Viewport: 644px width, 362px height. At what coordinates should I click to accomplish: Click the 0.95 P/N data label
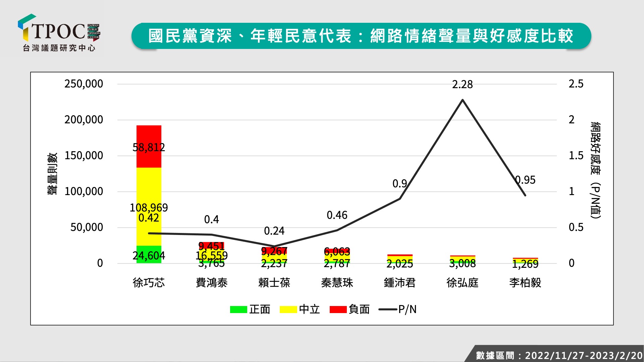click(526, 180)
